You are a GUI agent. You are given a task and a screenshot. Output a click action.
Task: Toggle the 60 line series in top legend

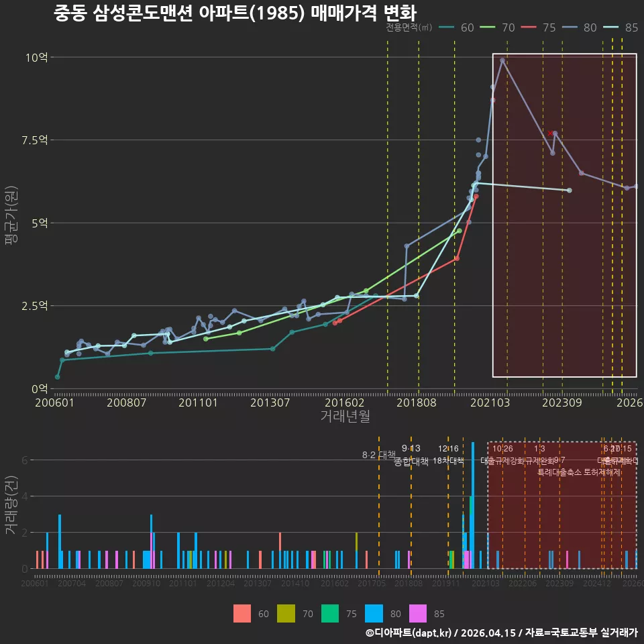[x=456, y=28]
